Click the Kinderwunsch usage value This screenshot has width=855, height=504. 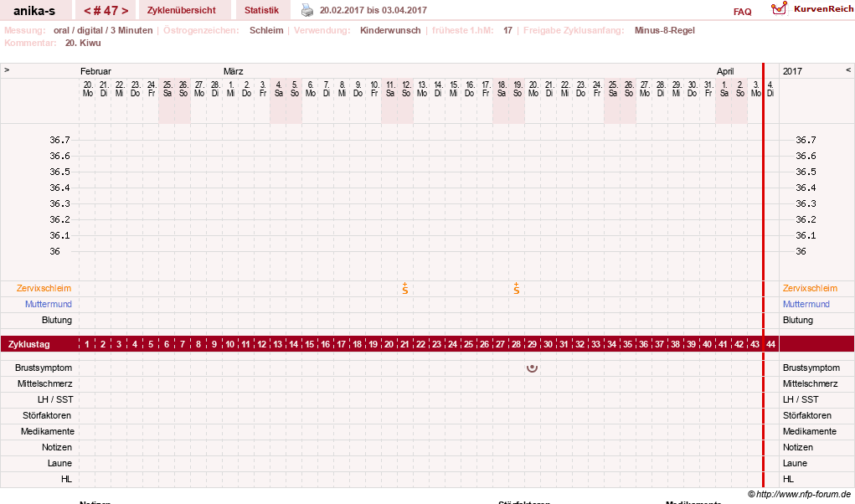click(x=390, y=30)
